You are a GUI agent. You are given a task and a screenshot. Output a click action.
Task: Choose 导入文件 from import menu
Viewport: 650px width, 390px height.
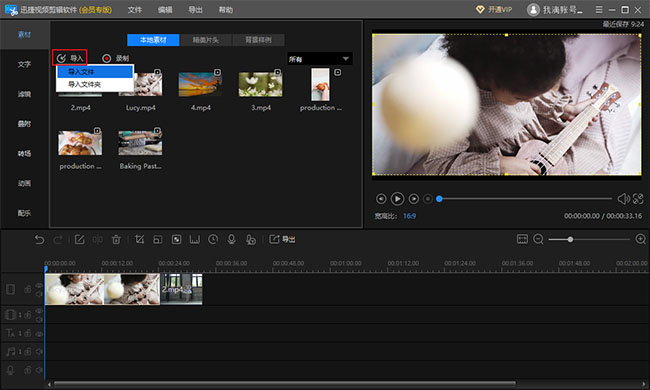coord(95,72)
